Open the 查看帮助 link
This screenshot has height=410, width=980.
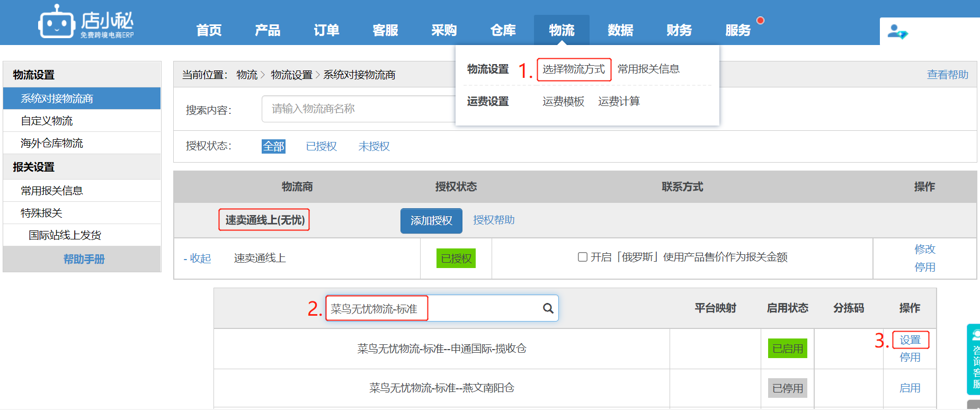[947, 75]
